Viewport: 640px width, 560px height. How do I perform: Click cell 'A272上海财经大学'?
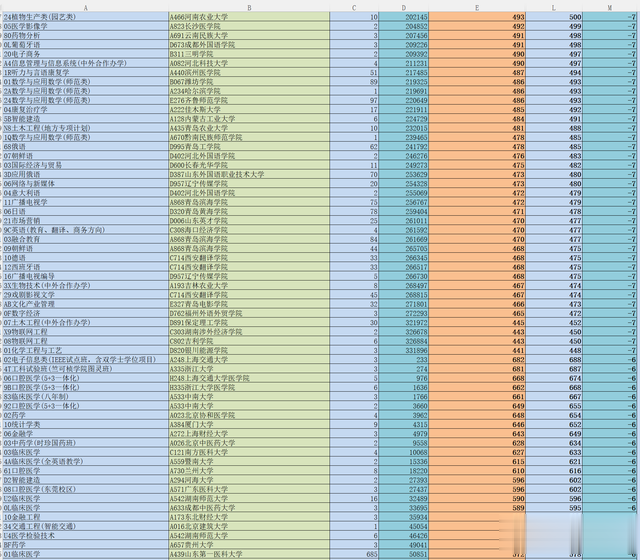(249, 433)
